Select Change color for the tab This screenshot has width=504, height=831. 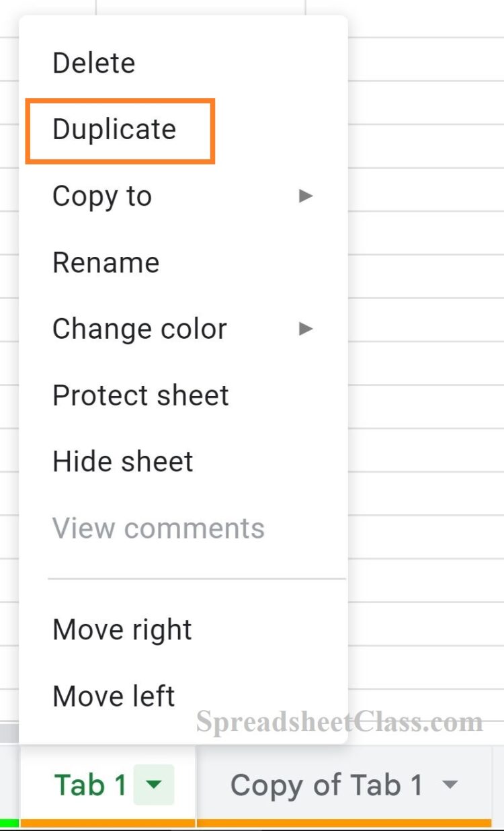(x=139, y=329)
